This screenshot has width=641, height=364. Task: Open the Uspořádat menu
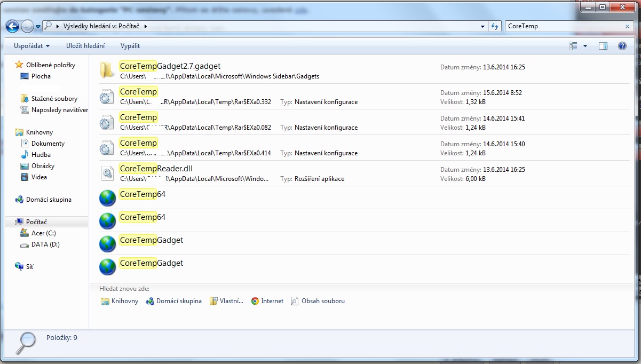32,46
